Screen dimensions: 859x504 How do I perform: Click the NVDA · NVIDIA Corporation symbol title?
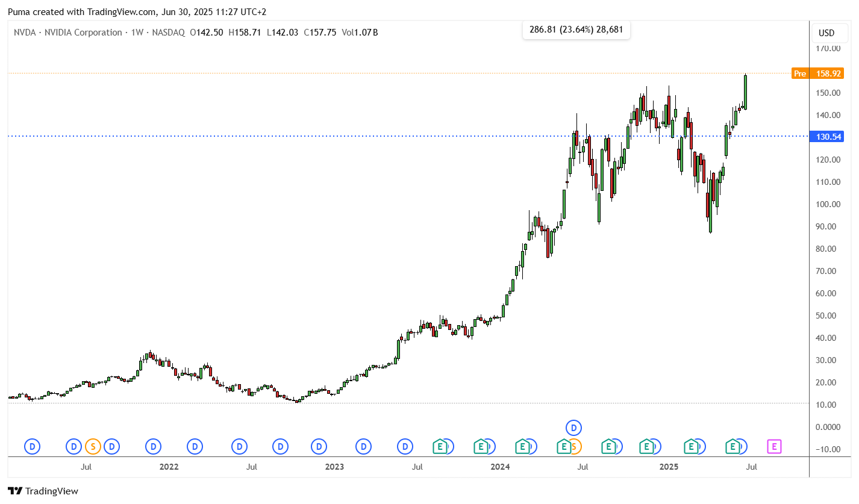[68, 33]
